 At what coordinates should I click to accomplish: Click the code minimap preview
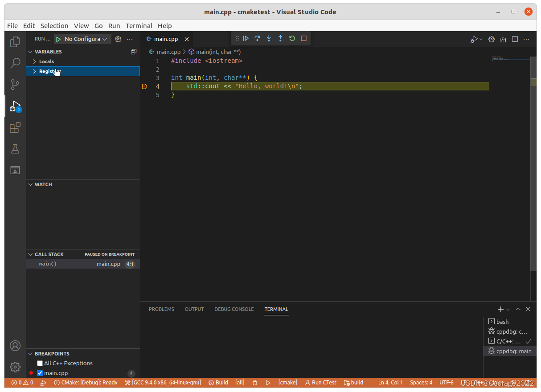click(x=511, y=58)
